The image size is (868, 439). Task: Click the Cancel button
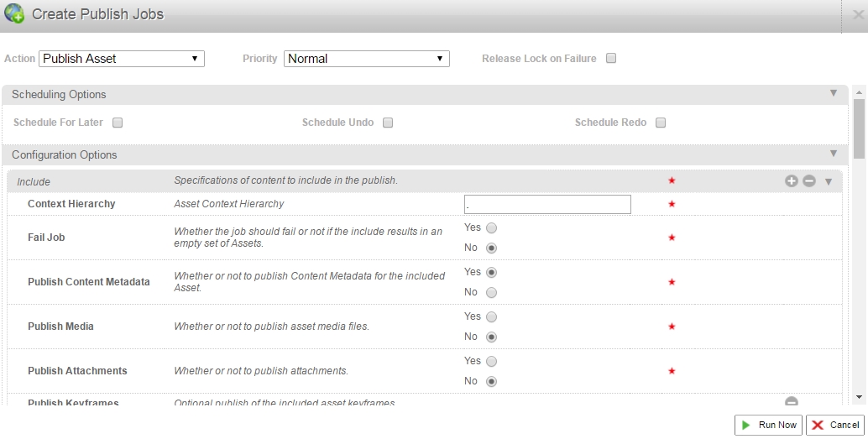[835, 425]
